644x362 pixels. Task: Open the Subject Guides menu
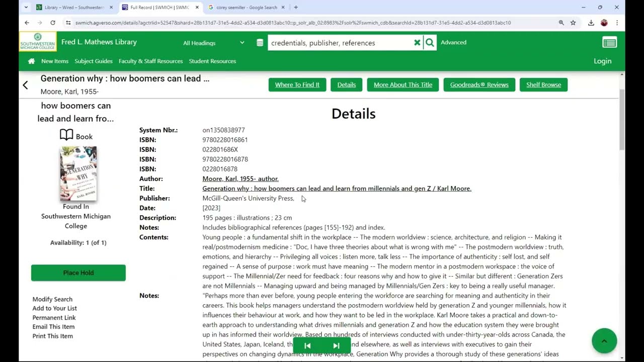point(94,61)
